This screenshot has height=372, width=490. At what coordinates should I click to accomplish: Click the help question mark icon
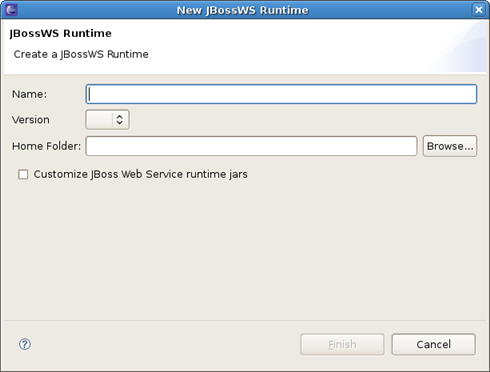click(25, 344)
